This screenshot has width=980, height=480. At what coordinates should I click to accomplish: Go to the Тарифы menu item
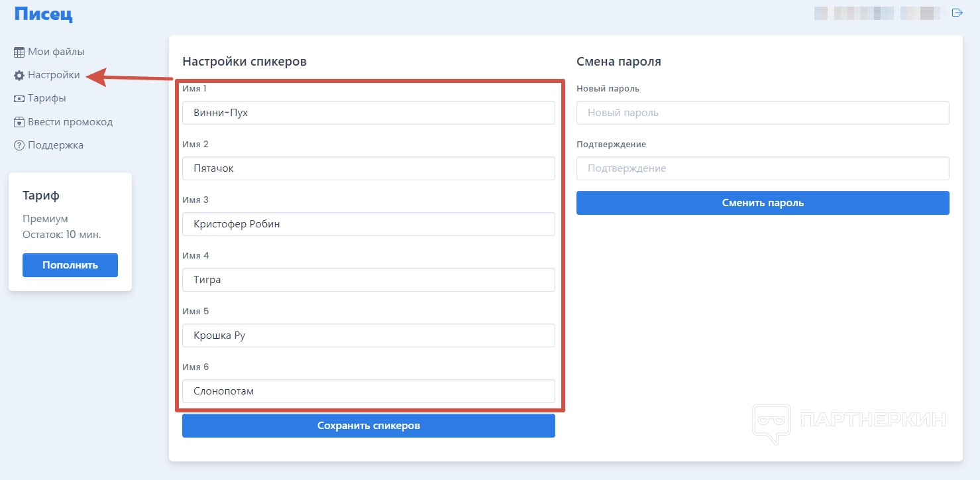46,98
